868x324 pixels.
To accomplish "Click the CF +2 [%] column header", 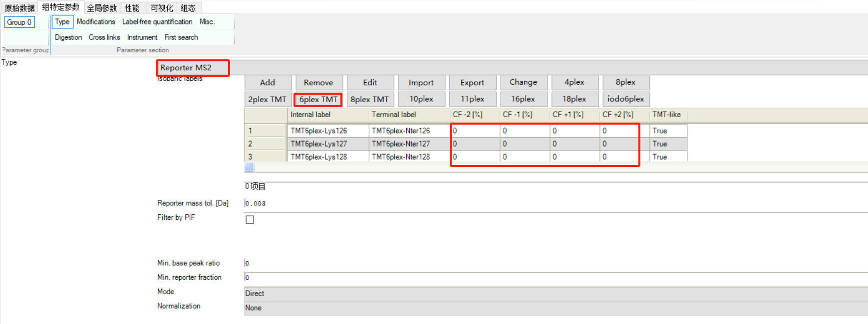I will tap(625, 115).
